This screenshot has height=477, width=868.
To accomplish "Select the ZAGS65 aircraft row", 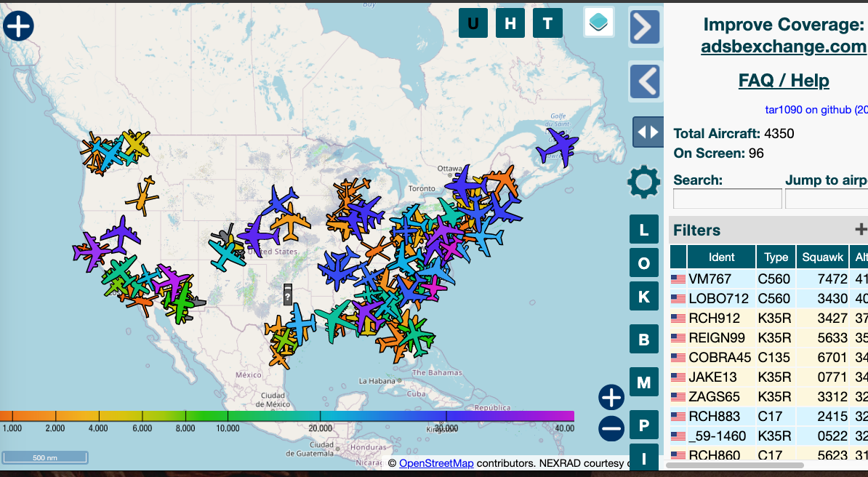I will (768, 397).
